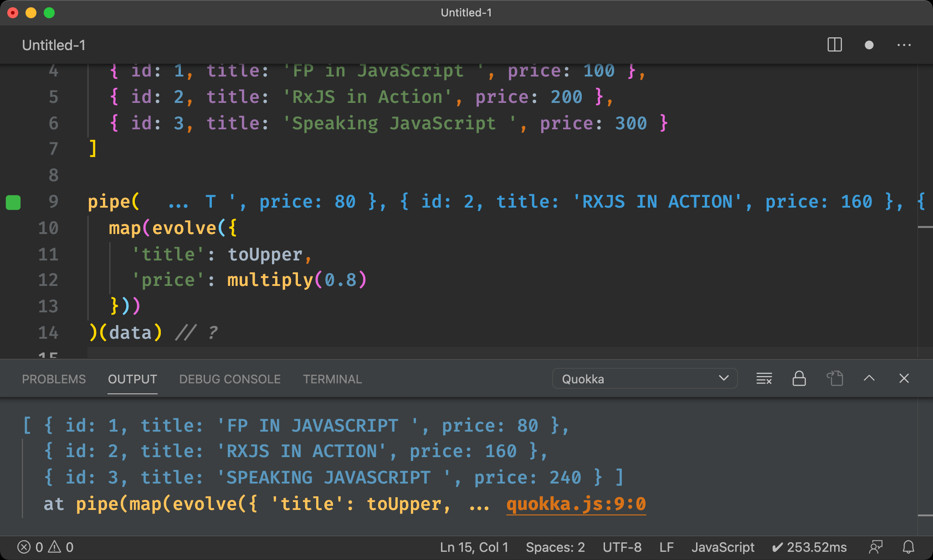Follow the quokka.js:9:0 link
The width and height of the screenshot is (933, 560).
tap(576, 504)
